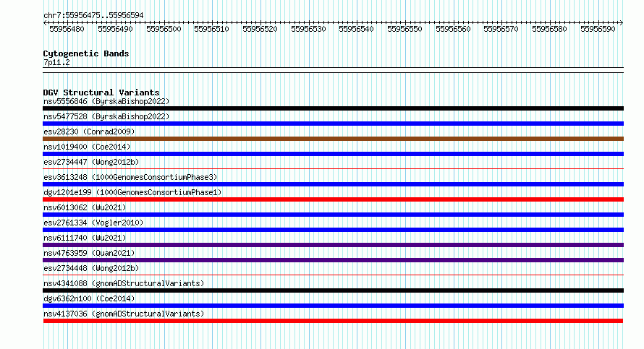The image size is (644, 349).
Task: Click the nsv5556846 (ByrskaBishop2022) label
Action: point(106,101)
